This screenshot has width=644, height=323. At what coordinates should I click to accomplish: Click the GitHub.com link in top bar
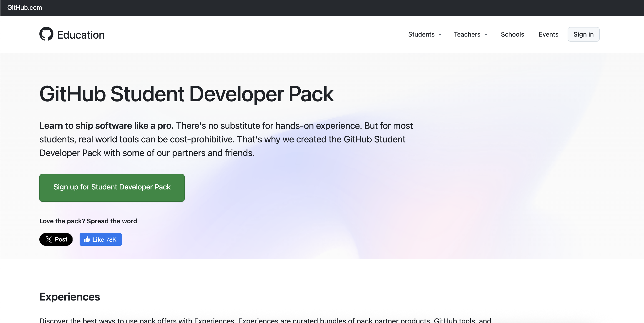(25, 7)
